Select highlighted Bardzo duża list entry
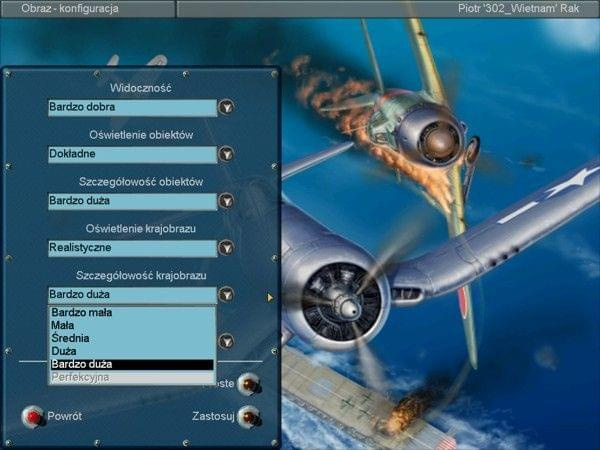The width and height of the screenshot is (600, 450). pyautogui.click(x=132, y=364)
